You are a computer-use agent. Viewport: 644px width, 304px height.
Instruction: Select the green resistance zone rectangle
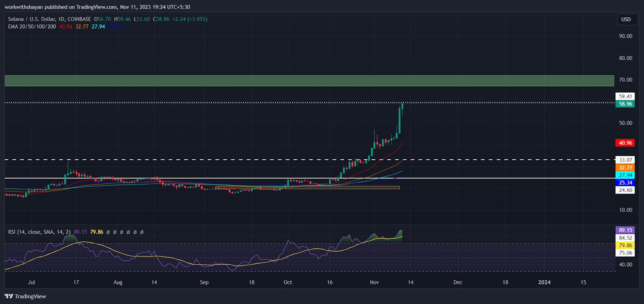click(309, 80)
